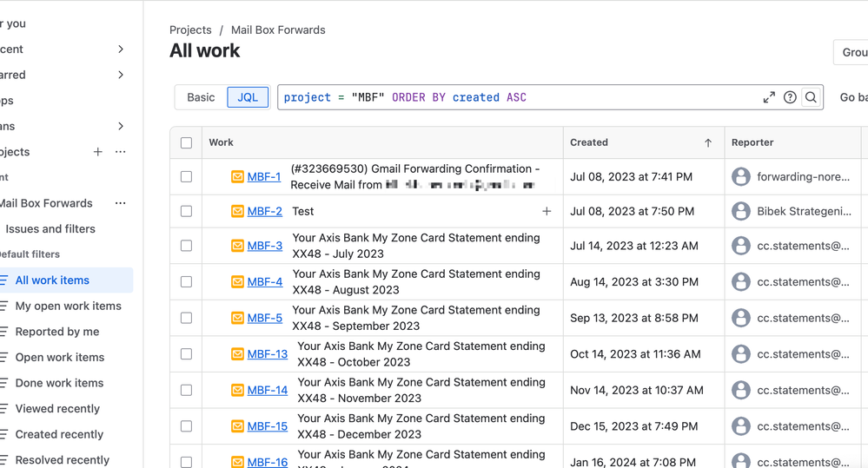Screen dimensions: 868x468
Task: Open the more options ellipsis beside Projects
Action: [x=120, y=152]
